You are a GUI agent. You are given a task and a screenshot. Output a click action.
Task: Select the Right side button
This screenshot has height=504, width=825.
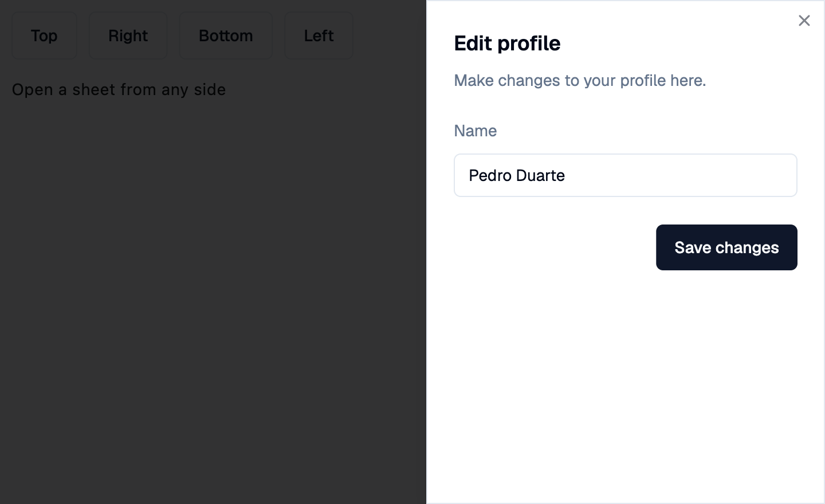click(x=128, y=36)
